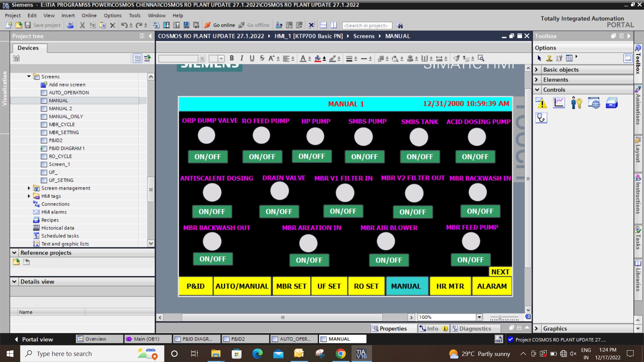
Task: Click the Compile icon in the main toolbar
Action: (156, 25)
